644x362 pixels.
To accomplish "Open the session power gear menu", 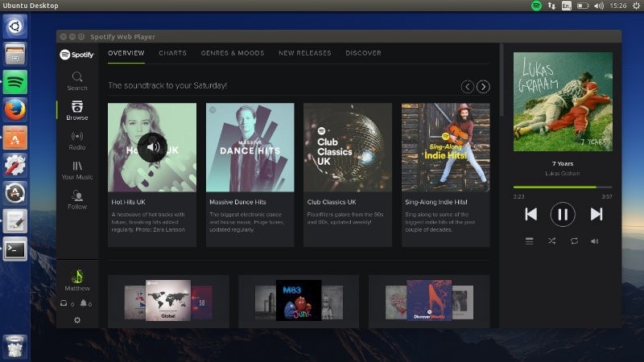I will click(x=636, y=6).
